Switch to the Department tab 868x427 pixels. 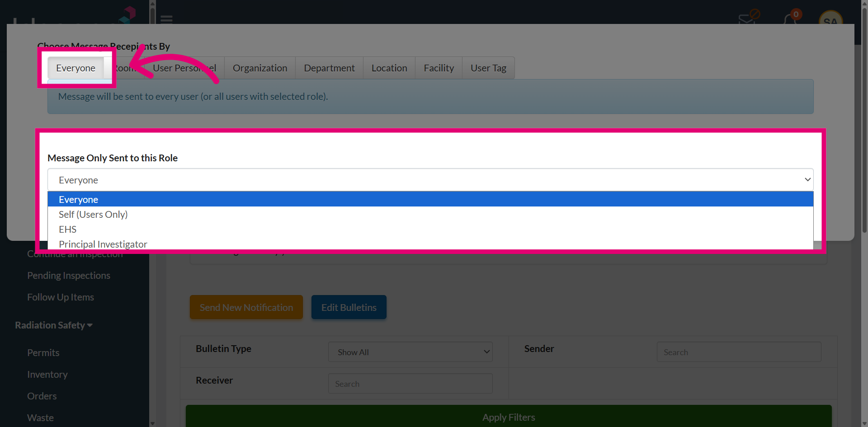[329, 68]
